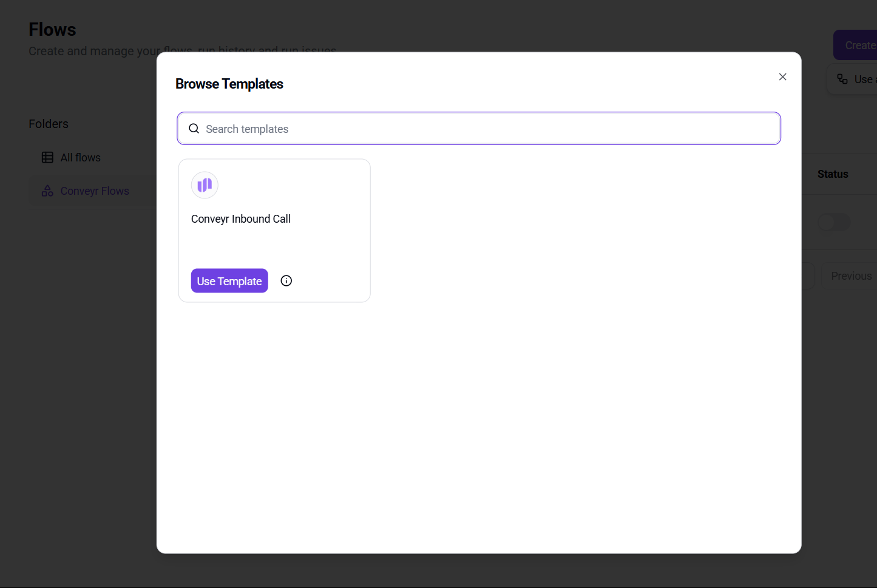Click the Flows page heading
The width and height of the screenshot is (877, 588).
52,30
